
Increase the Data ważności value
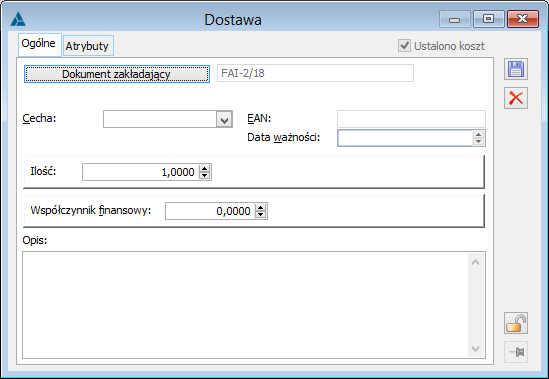pos(478,134)
